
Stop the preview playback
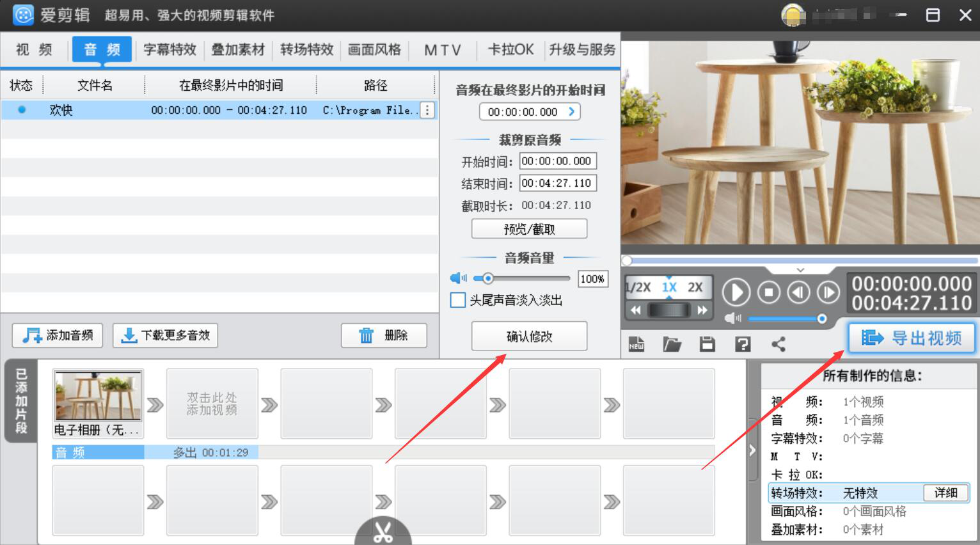769,292
